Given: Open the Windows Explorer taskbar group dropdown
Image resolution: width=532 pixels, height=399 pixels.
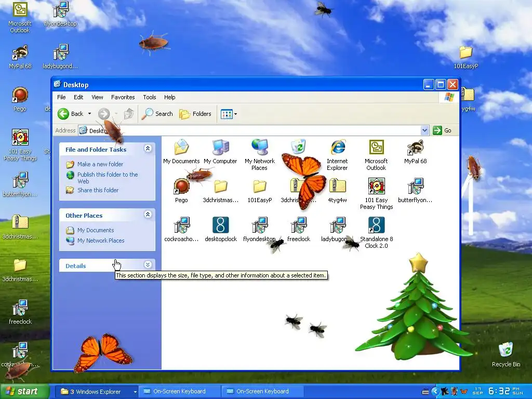Looking at the screenshot, I should coord(135,392).
